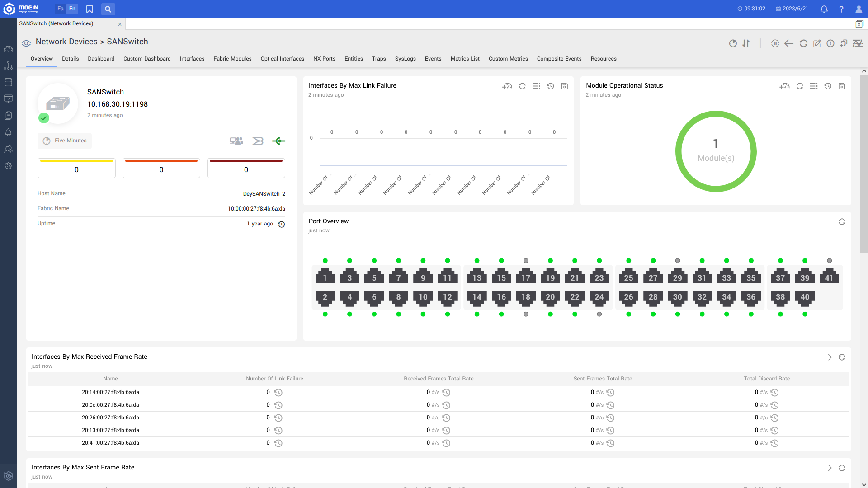
Task: Open the Details tab
Action: (x=70, y=59)
